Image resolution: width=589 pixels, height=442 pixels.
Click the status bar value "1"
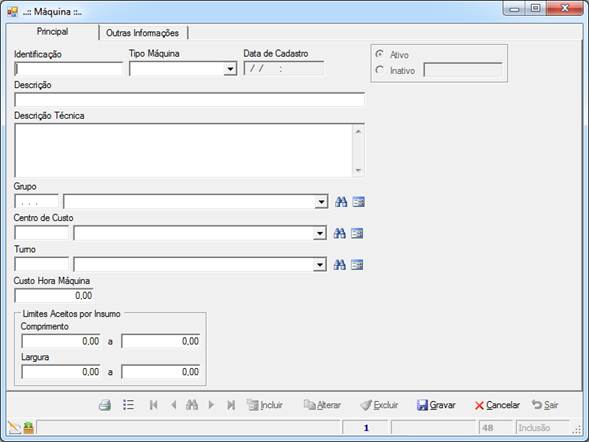click(x=365, y=428)
